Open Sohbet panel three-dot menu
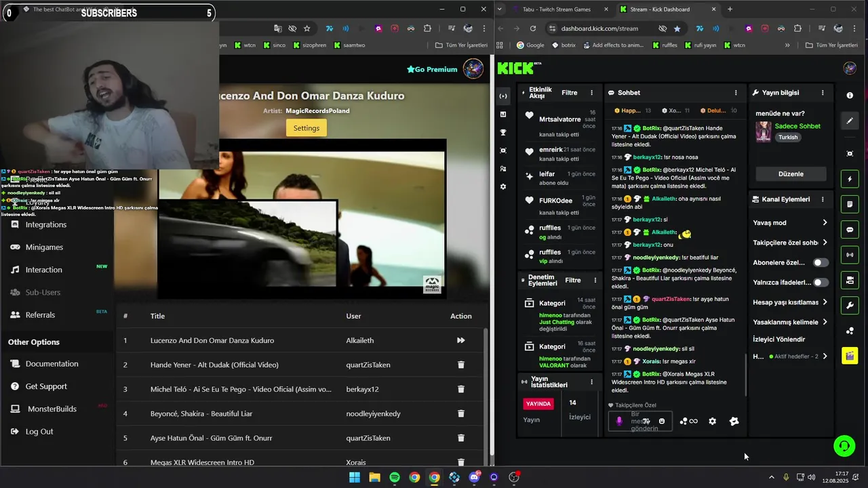This screenshot has width=868, height=488. point(736,93)
